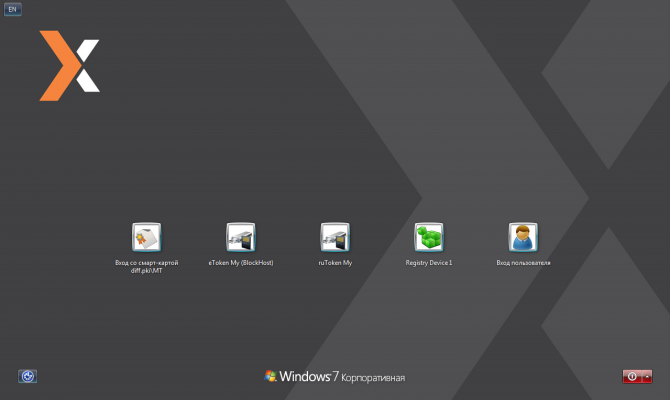Click the "Вход со смарт-картой diff.pki\MT" label
This screenshot has height=400, width=670.
[x=147, y=267]
